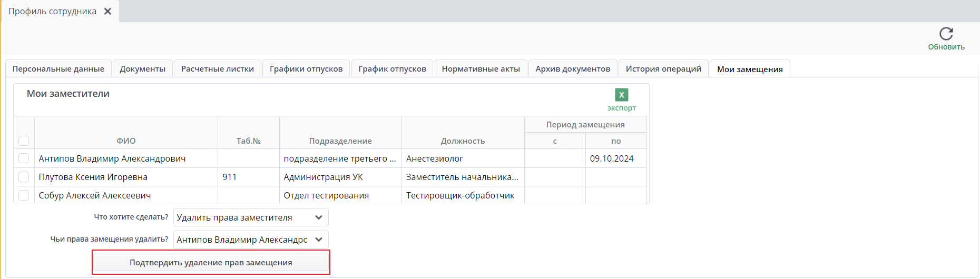Viewport: 980px width, 279px height.
Task: Tick the select-all checkbox in table header
Action: coord(24,141)
